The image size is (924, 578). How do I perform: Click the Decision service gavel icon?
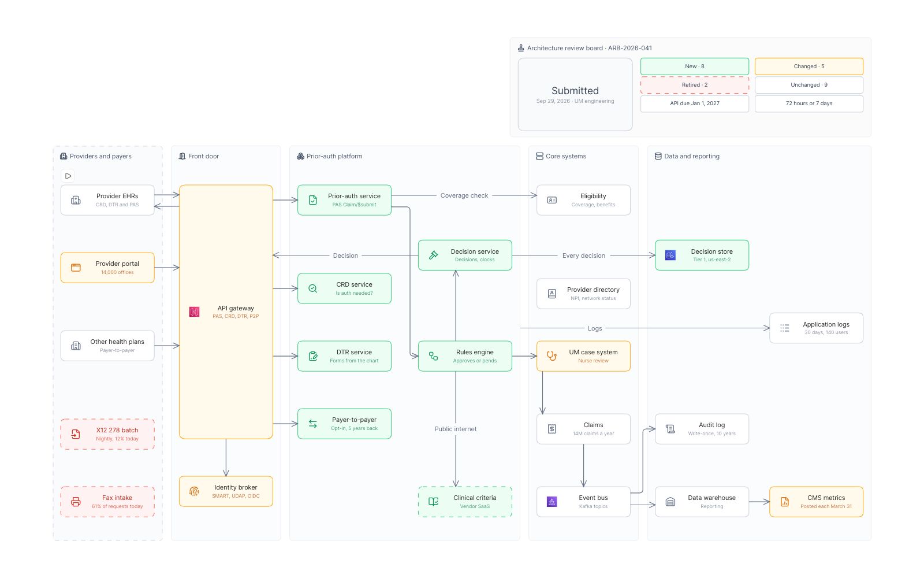pos(433,255)
